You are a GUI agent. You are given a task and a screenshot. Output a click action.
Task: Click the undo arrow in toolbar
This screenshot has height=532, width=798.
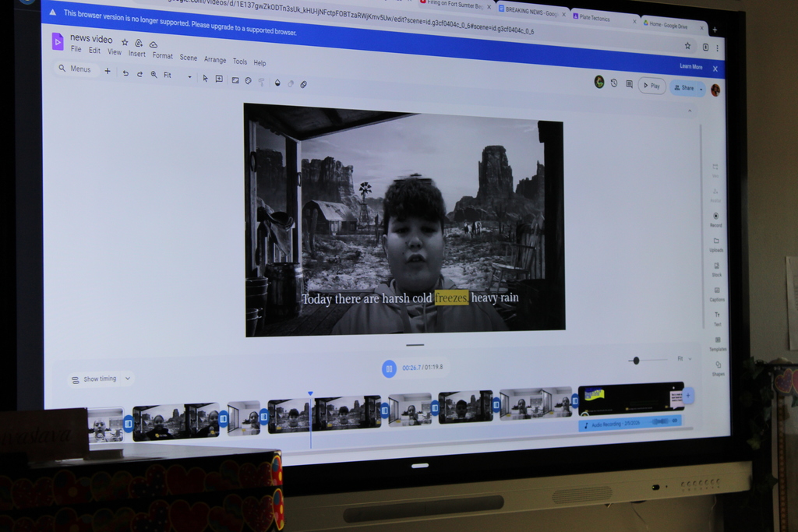(125, 72)
